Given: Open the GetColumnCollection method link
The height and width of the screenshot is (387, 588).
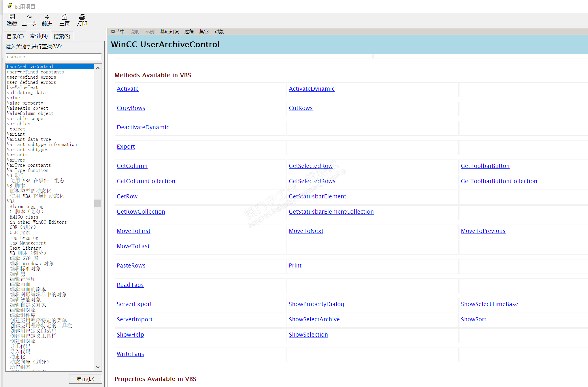Looking at the screenshot, I should [146, 181].
